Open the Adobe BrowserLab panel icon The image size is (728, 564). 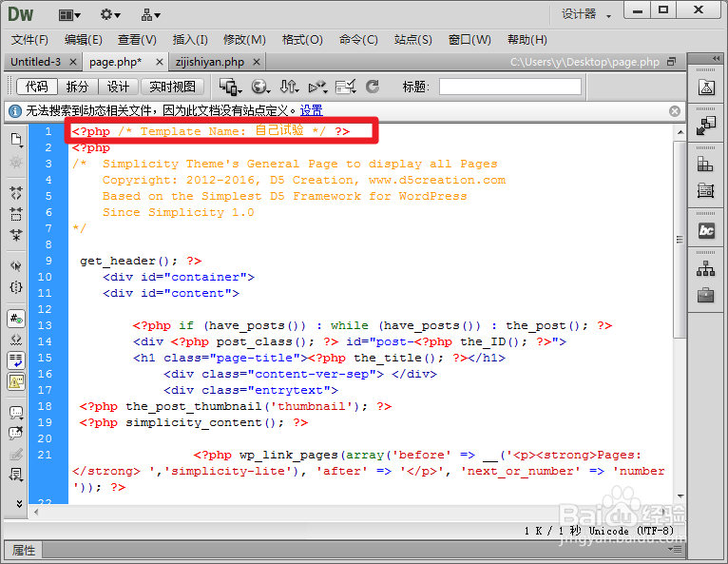click(x=706, y=87)
